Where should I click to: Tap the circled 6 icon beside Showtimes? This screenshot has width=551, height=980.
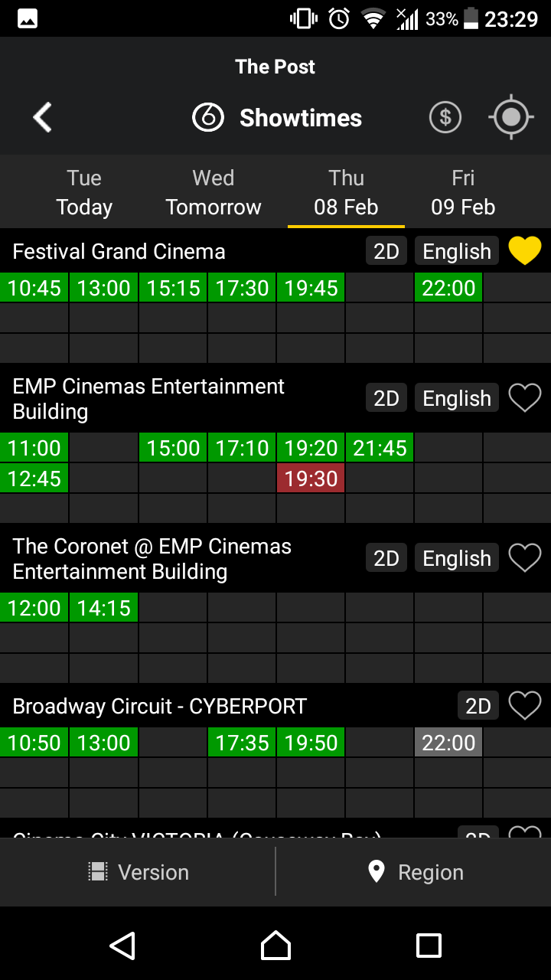pos(208,118)
